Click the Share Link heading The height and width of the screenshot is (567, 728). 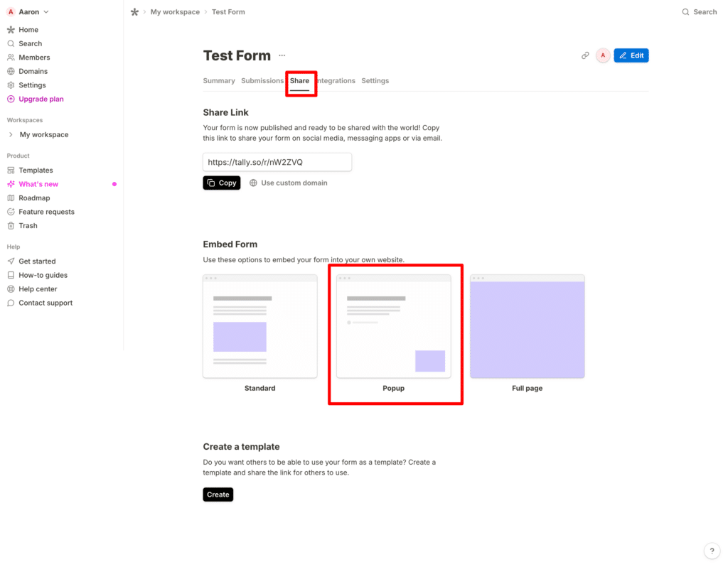click(x=225, y=113)
